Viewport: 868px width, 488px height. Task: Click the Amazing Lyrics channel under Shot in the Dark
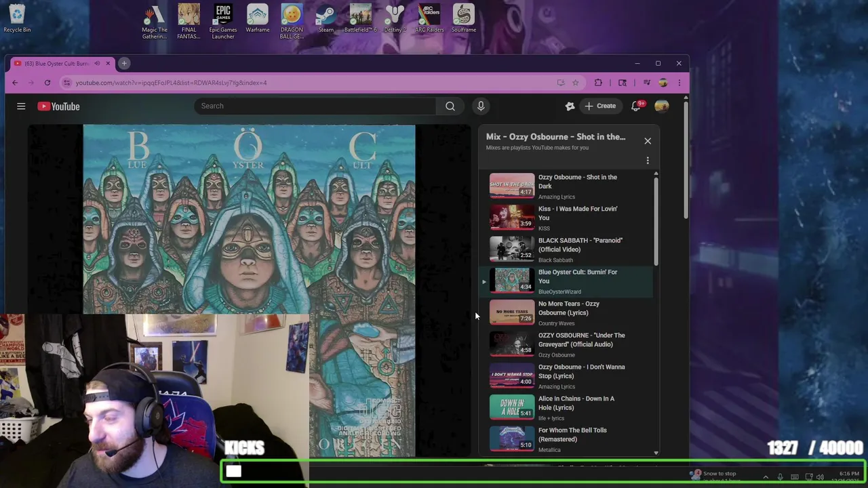click(557, 197)
